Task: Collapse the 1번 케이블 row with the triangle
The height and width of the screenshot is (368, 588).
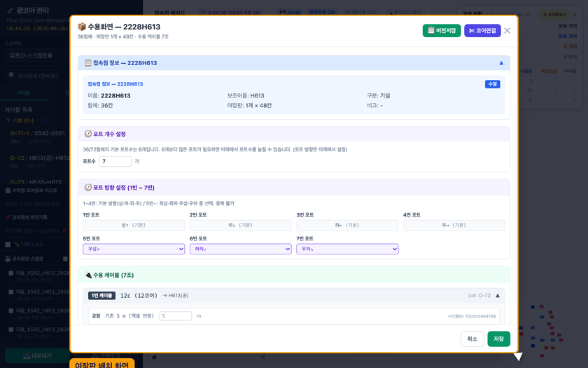Action: pyautogui.click(x=498, y=296)
